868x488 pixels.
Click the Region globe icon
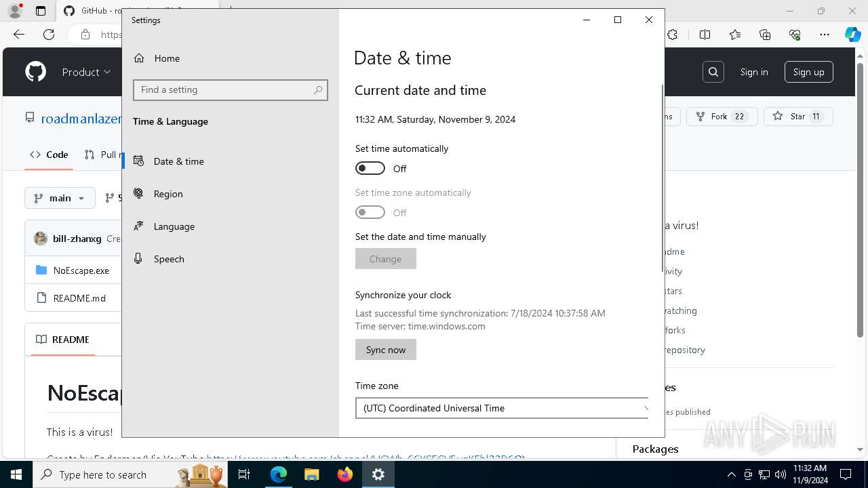pyautogui.click(x=138, y=194)
